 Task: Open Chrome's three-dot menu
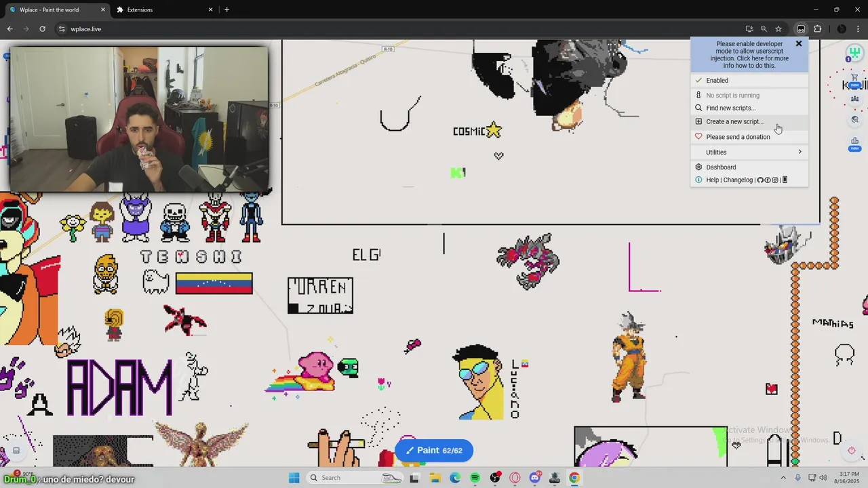pos(857,29)
